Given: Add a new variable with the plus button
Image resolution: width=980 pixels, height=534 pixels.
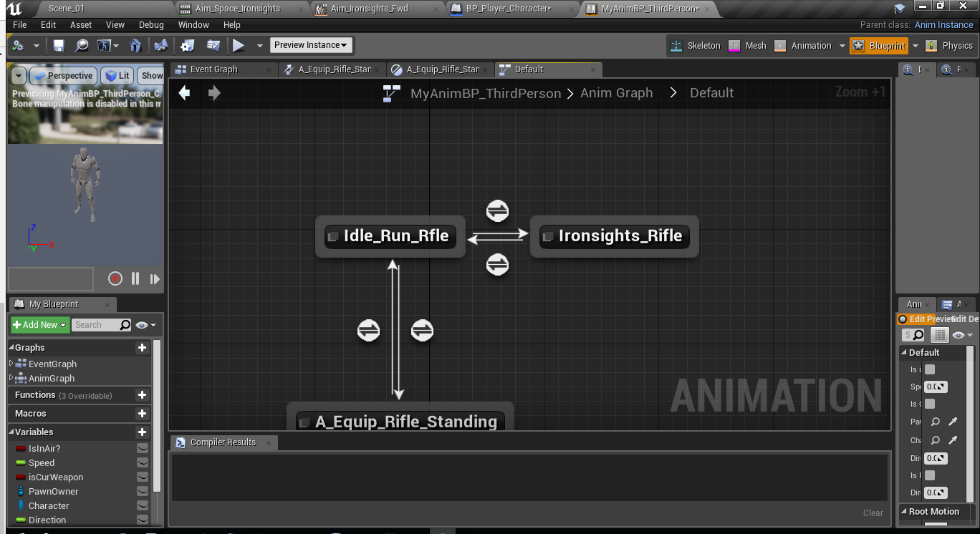Looking at the screenshot, I should point(143,432).
